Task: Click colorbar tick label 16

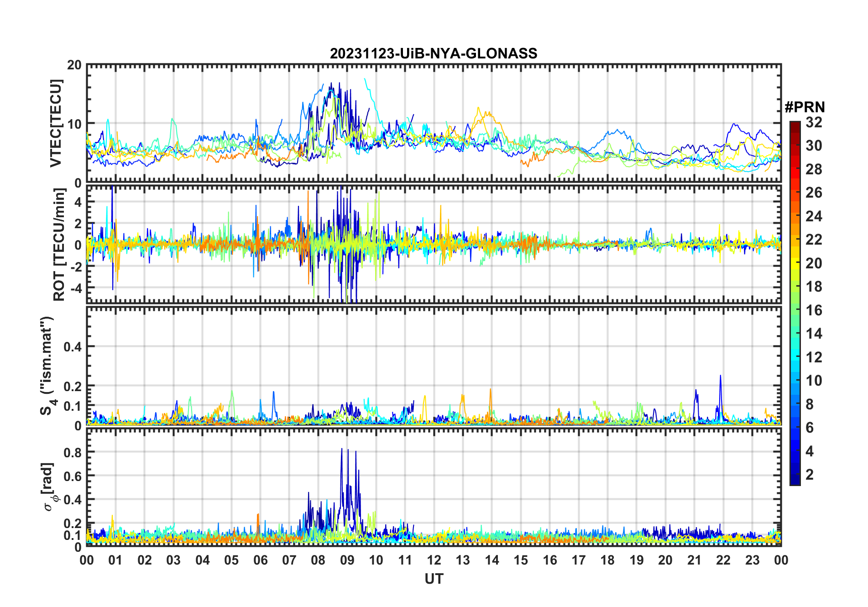Action: point(814,310)
